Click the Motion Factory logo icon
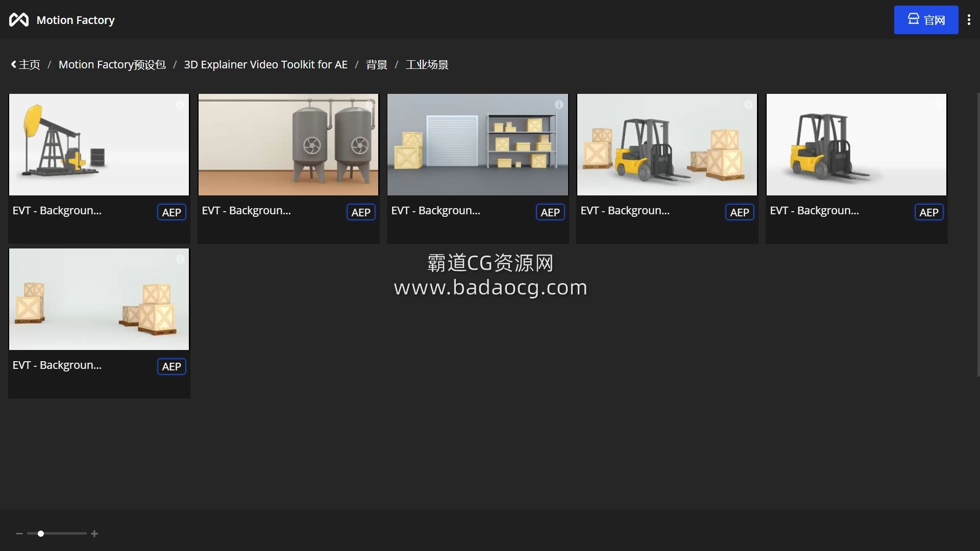Screen dimensions: 980x551 (x=19, y=20)
